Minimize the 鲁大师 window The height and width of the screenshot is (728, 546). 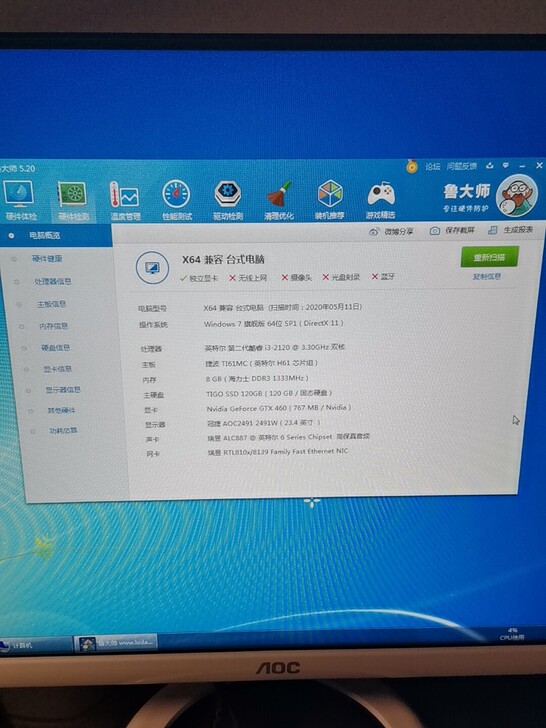coord(522,166)
